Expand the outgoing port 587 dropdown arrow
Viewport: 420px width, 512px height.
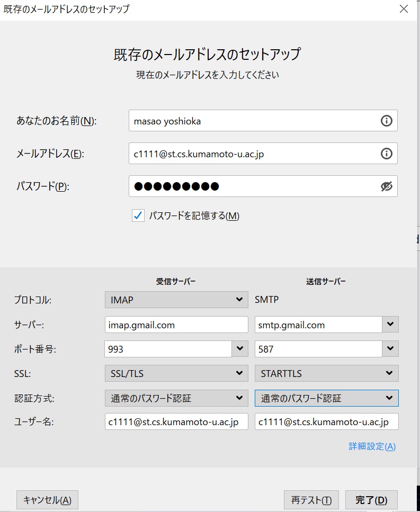pyautogui.click(x=390, y=349)
